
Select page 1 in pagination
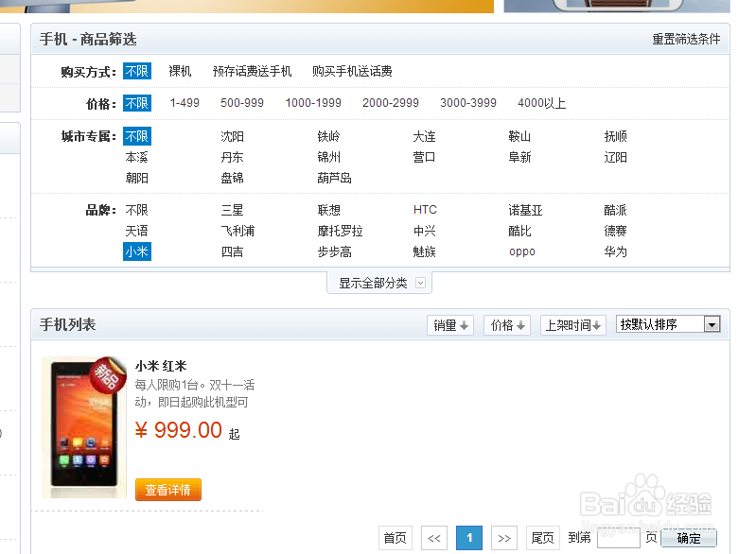(469, 538)
